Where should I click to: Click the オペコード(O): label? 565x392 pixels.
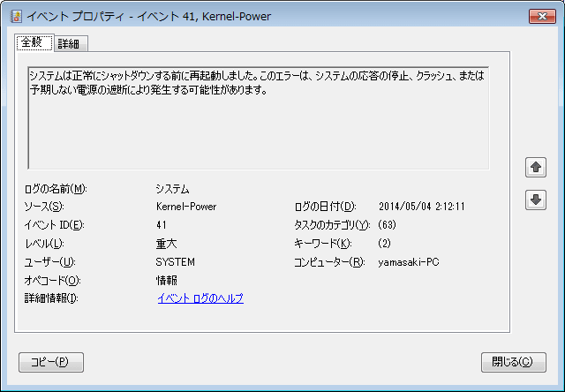53,280
